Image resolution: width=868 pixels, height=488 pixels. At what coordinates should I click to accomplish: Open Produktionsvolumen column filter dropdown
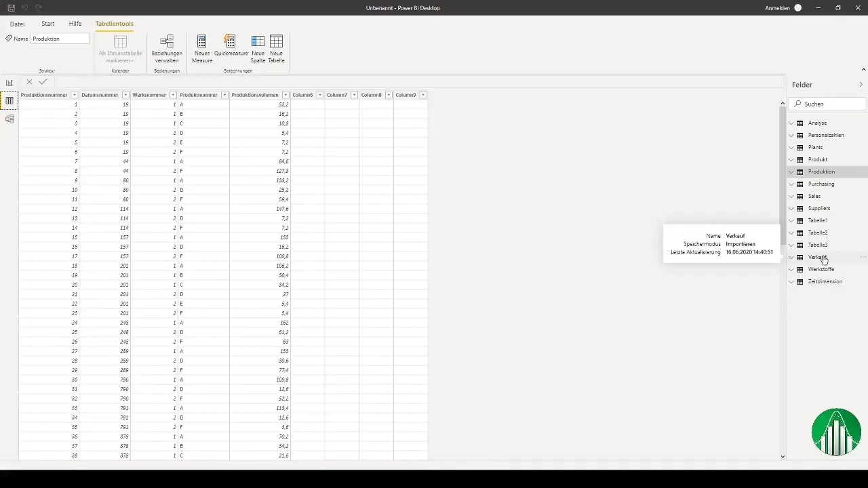pyautogui.click(x=285, y=95)
